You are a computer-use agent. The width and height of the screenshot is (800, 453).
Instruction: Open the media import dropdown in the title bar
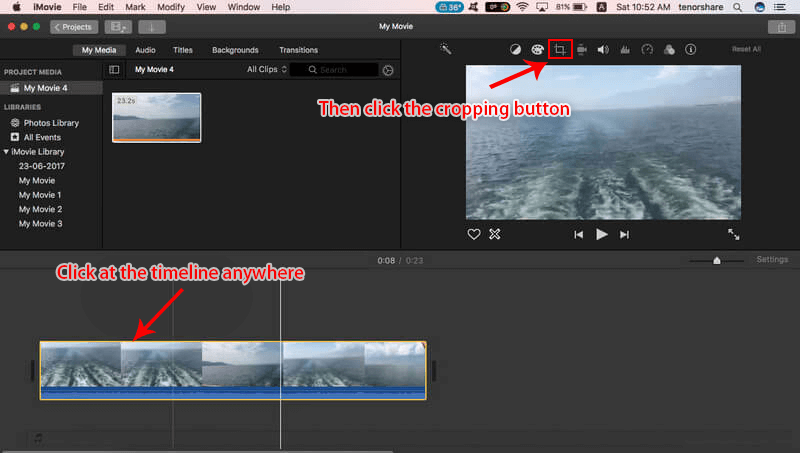tap(152, 27)
